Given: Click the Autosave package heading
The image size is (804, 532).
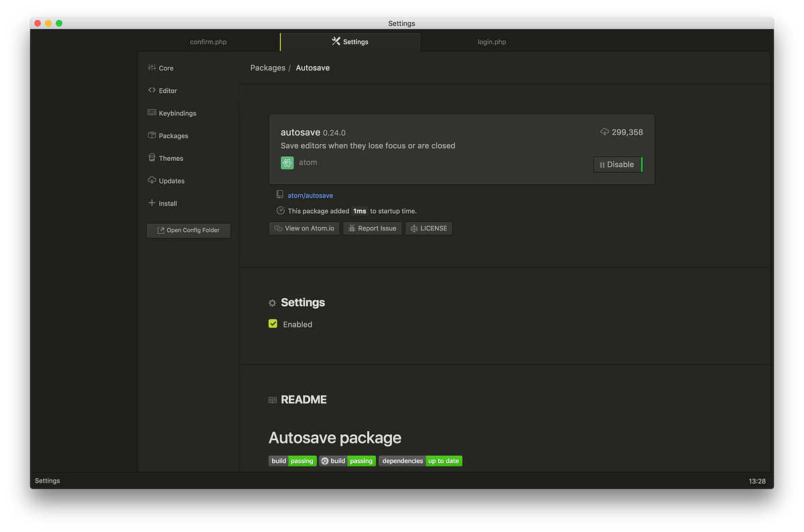Looking at the screenshot, I should [x=335, y=438].
